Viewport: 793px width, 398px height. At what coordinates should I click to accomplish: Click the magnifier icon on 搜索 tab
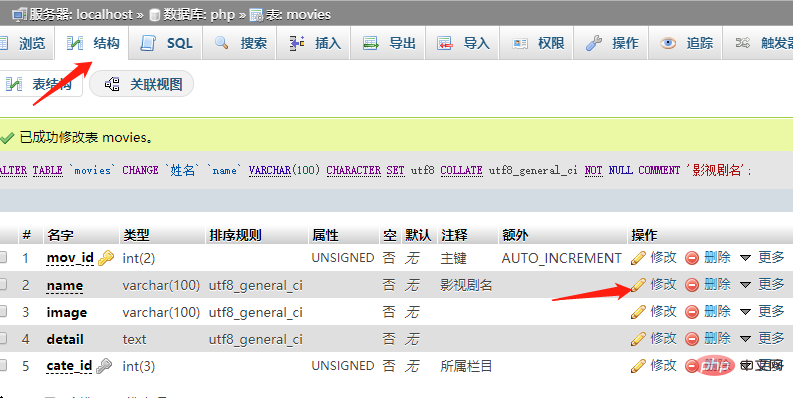point(222,43)
